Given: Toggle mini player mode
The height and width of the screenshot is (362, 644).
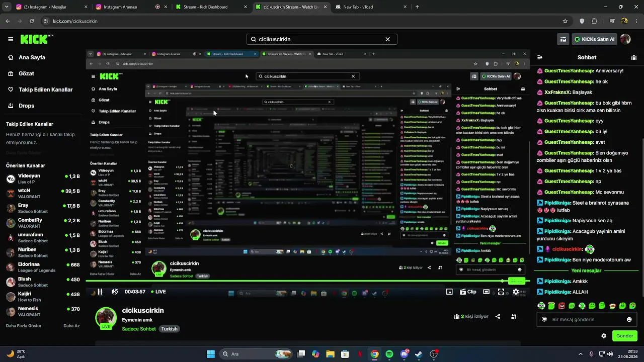Looking at the screenshot, I should click(x=449, y=292).
